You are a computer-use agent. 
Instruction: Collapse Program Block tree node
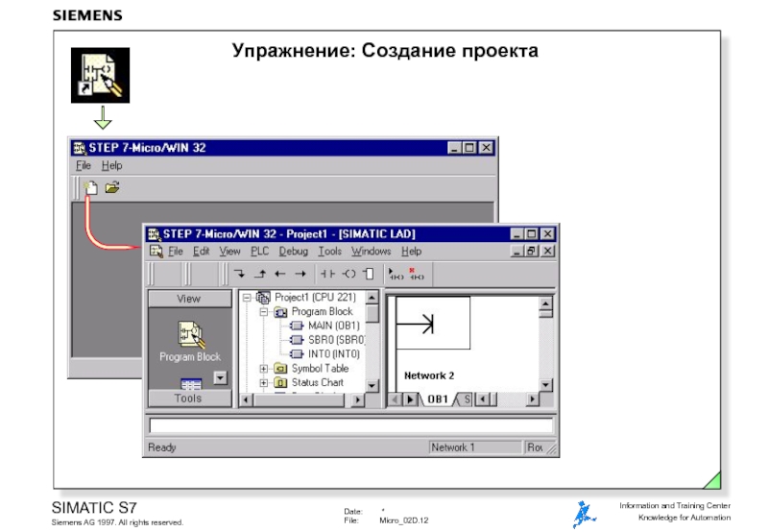click(x=263, y=312)
